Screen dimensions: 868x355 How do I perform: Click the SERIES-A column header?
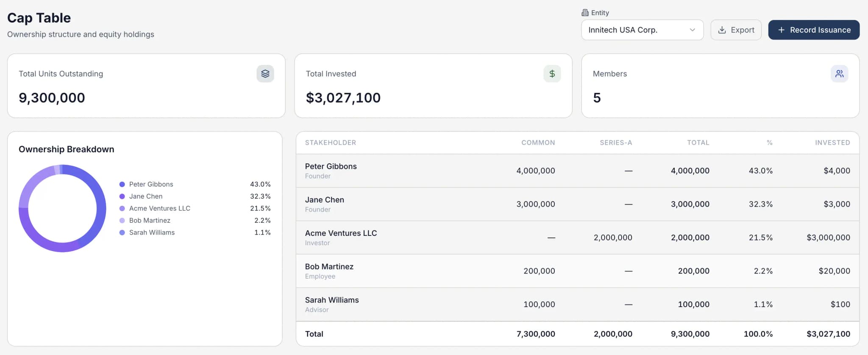pyautogui.click(x=615, y=143)
